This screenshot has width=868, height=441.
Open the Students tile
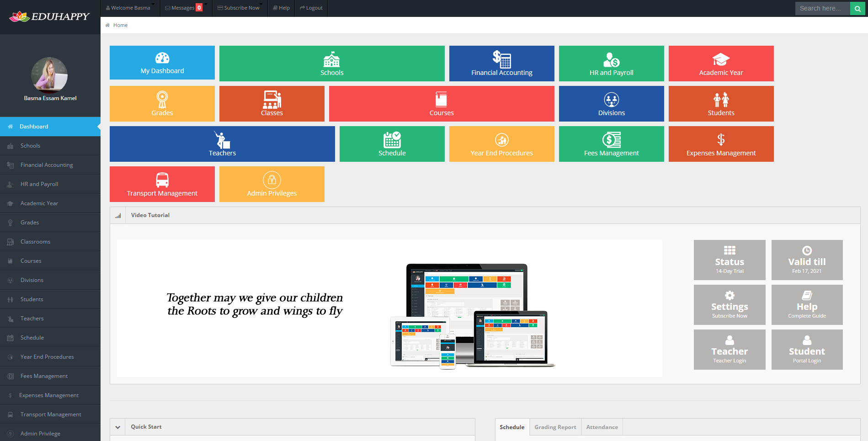(x=721, y=104)
